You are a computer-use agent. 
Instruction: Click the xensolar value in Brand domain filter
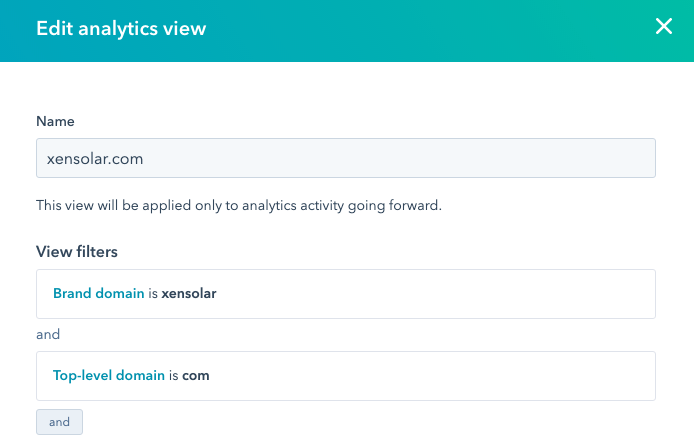[x=189, y=294]
